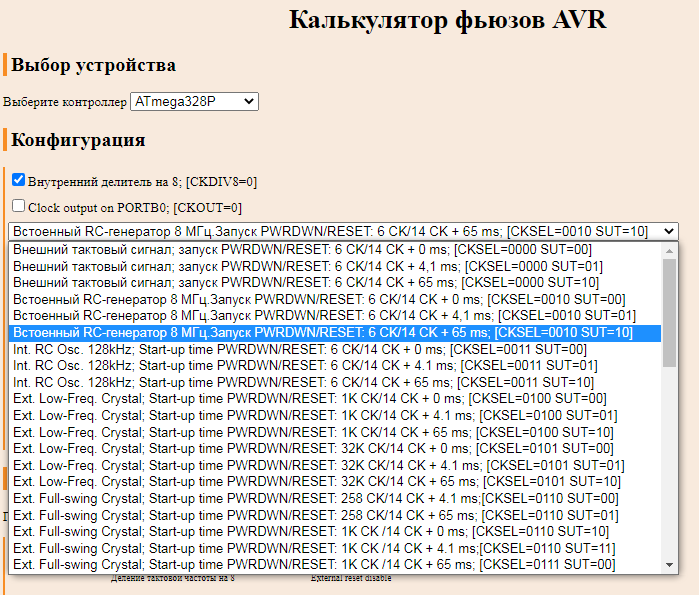Select external clock option CKSEL=0000 SUT=01

point(335,267)
